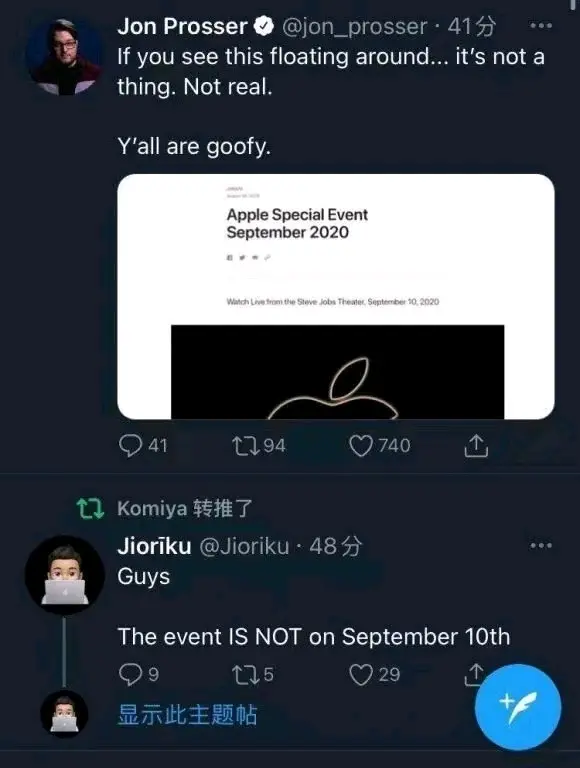Open the @Jioriku handle
The height and width of the screenshot is (768, 580).
point(244,546)
